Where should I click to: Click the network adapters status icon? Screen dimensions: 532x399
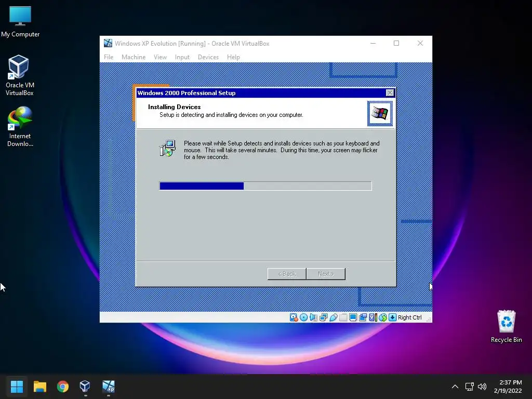(323, 317)
